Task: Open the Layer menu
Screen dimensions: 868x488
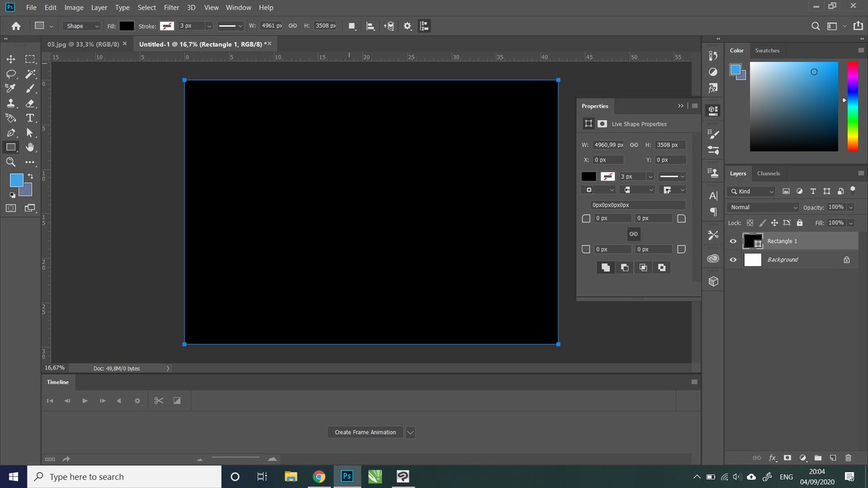Action: (x=99, y=7)
